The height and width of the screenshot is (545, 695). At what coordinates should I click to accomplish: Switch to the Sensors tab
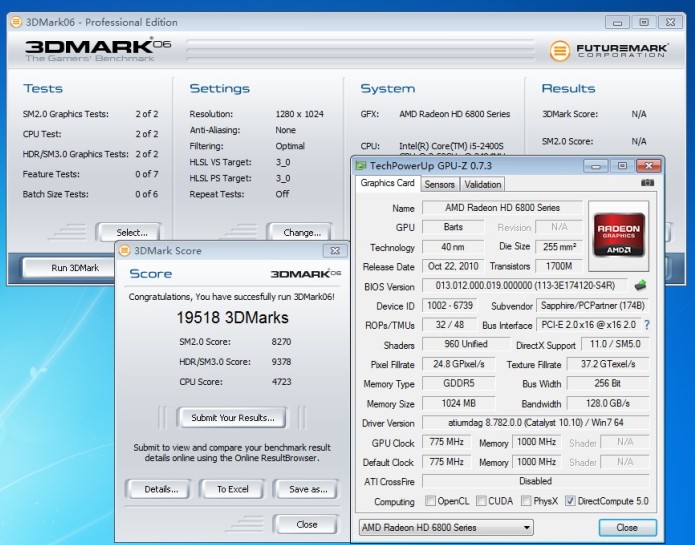tap(440, 184)
